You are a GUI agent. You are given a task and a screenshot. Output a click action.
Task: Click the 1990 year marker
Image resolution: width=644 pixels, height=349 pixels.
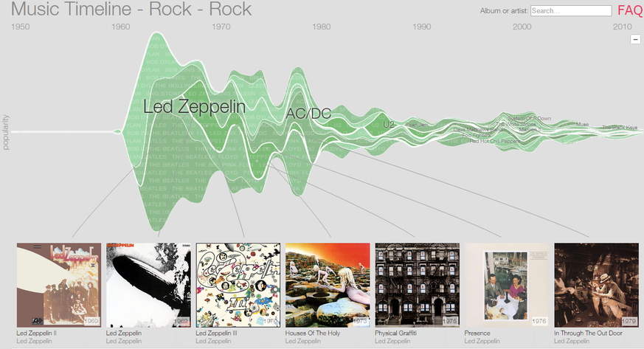point(422,27)
